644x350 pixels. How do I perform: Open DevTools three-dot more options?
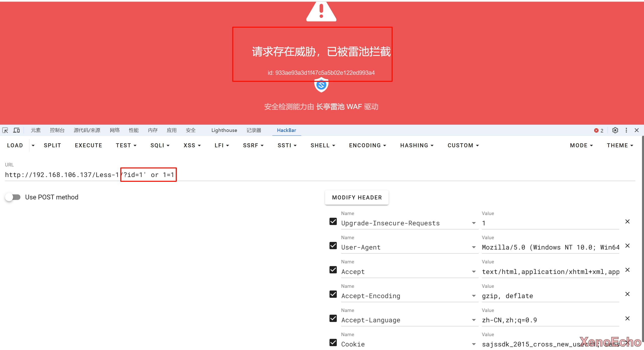coord(626,130)
